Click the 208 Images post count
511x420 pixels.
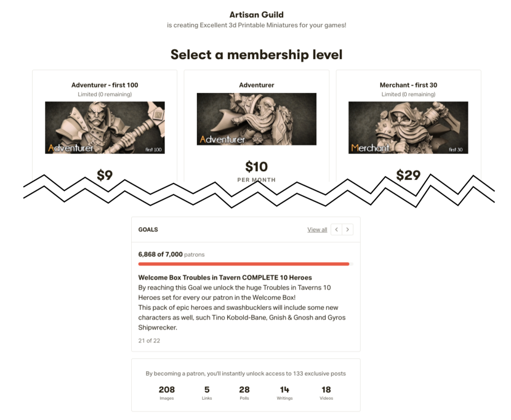[167, 392]
